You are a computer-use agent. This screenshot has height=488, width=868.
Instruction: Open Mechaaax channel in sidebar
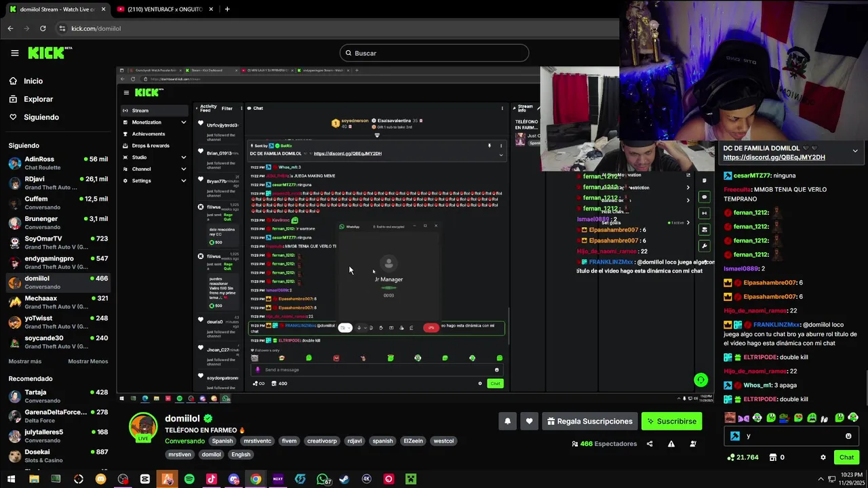coord(58,302)
